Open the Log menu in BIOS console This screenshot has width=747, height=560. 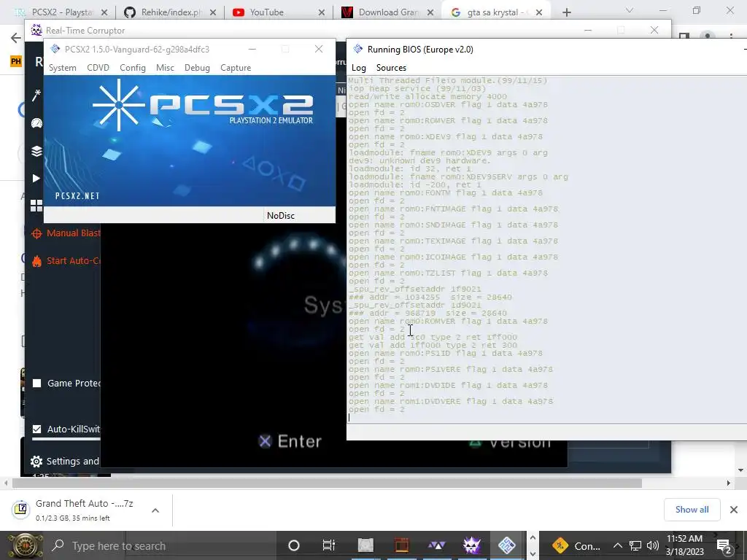pyautogui.click(x=359, y=68)
